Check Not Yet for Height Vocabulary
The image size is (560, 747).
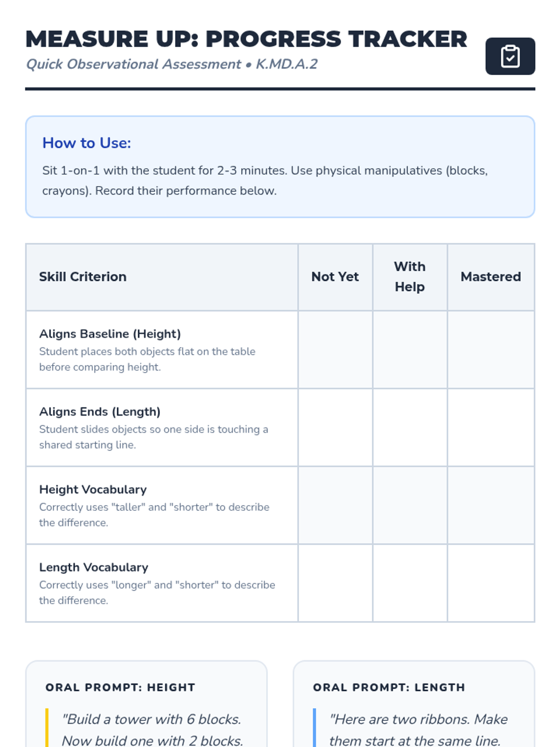(335, 505)
